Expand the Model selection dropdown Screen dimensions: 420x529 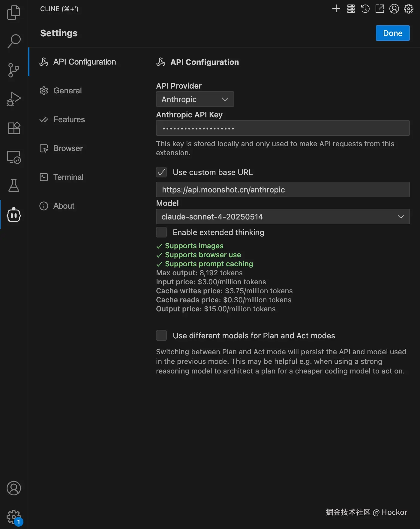point(283,217)
